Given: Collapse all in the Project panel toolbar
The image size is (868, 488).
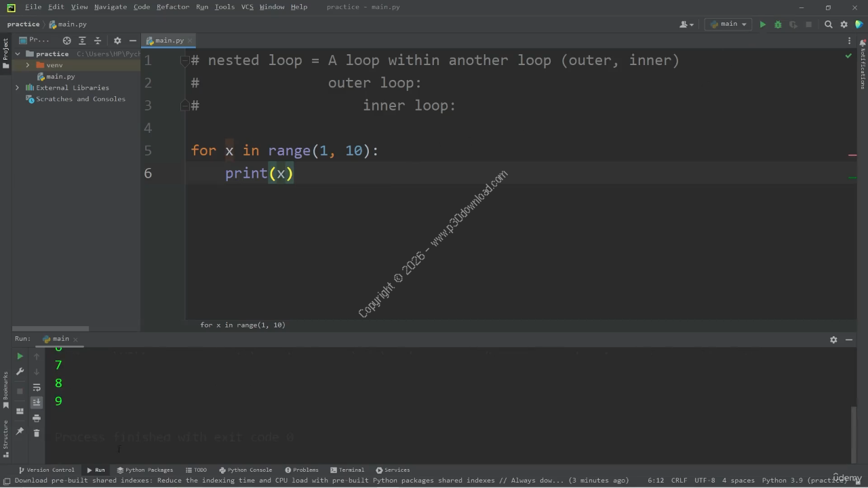Looking at the screenshot, I should (98, 41).
